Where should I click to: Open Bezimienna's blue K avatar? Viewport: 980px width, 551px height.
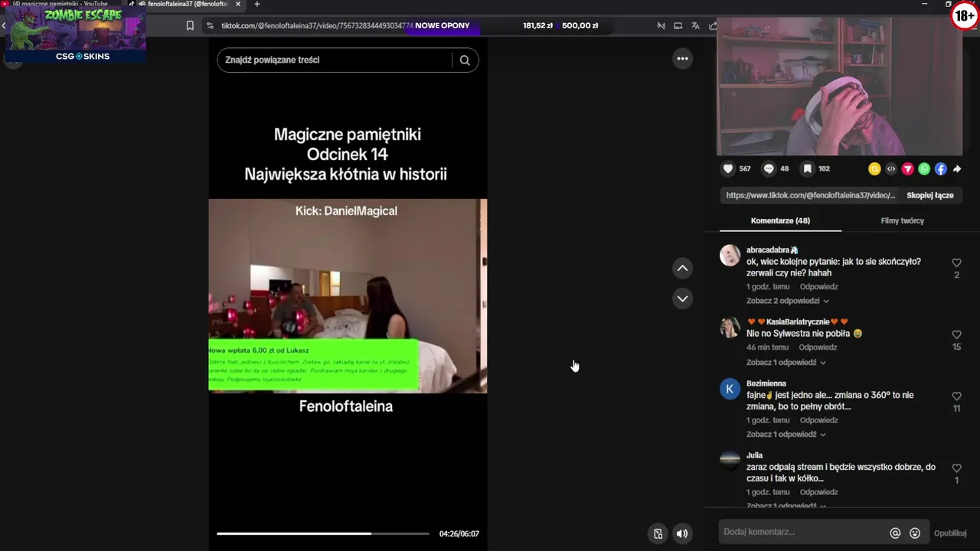[x=730, y=389]
